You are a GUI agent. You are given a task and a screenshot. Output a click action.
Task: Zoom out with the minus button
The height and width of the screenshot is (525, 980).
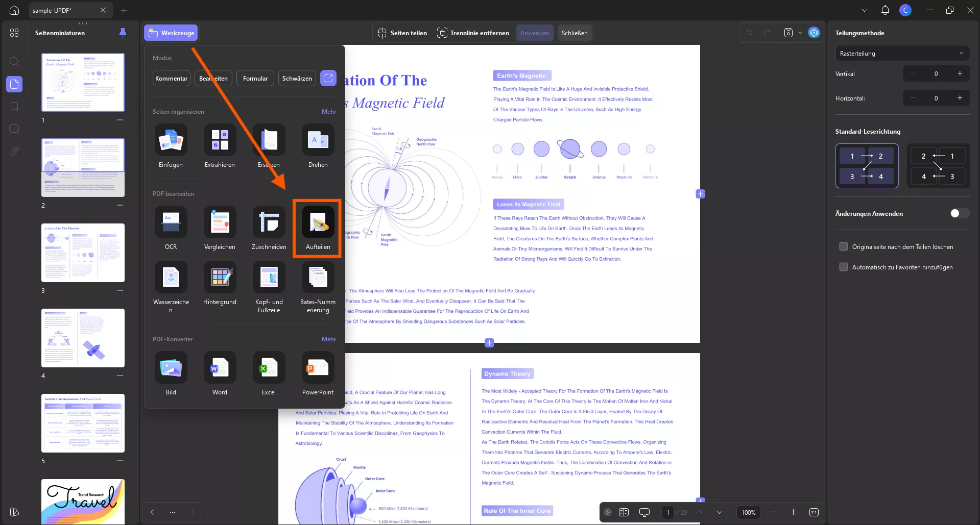click(773, 512)
